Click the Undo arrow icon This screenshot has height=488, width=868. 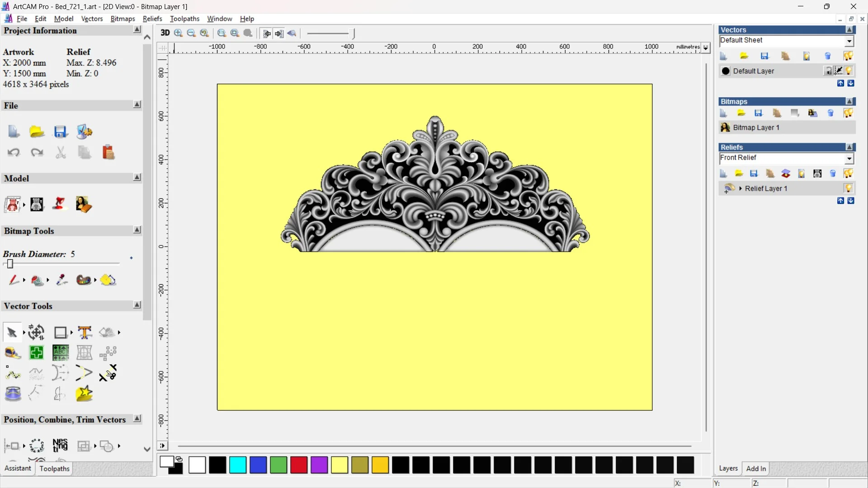14,153
